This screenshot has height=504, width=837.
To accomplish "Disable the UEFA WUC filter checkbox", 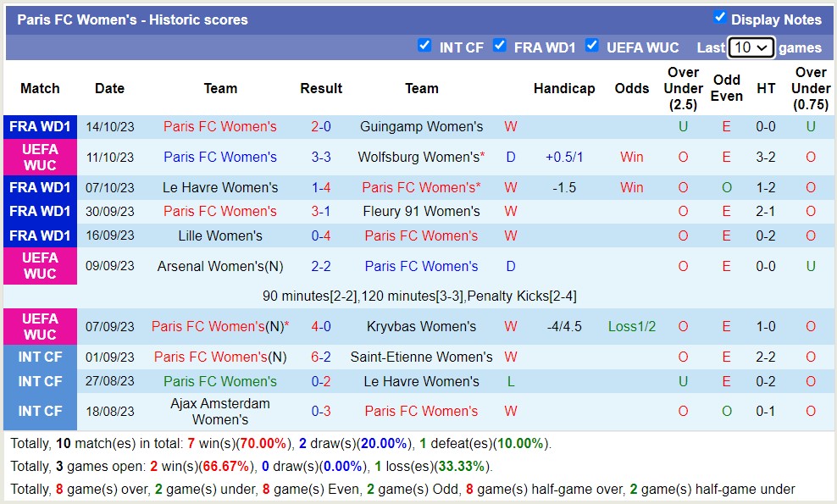I will 591,47.
